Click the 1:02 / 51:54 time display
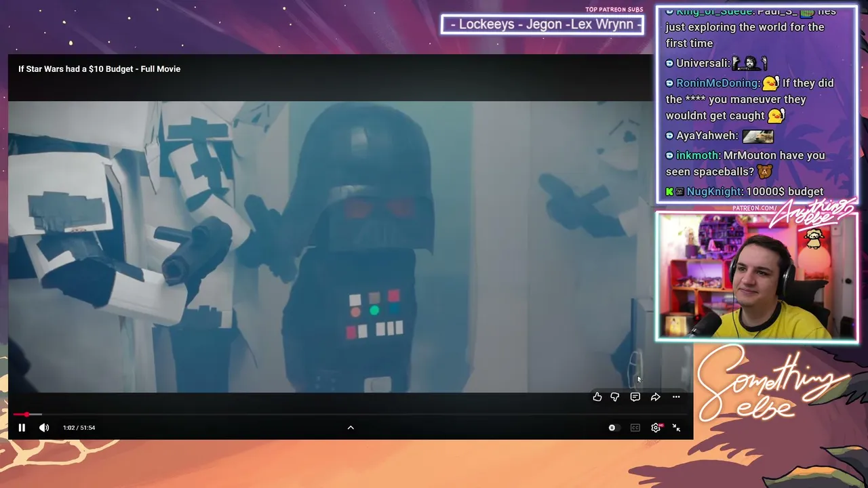The image size is (868, 488). (x=79, y=428)
